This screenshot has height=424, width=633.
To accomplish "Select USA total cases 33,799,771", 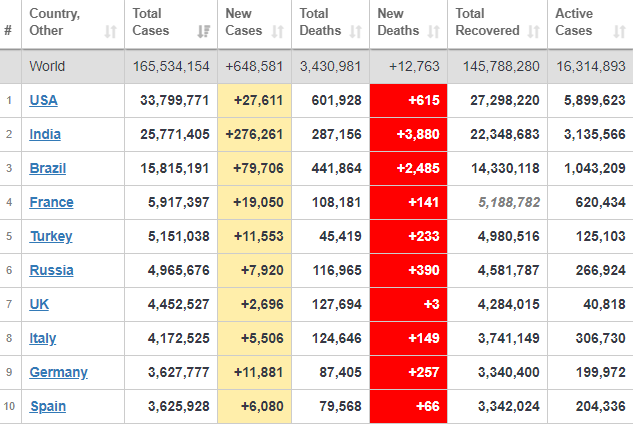I will tap(174, 100).
